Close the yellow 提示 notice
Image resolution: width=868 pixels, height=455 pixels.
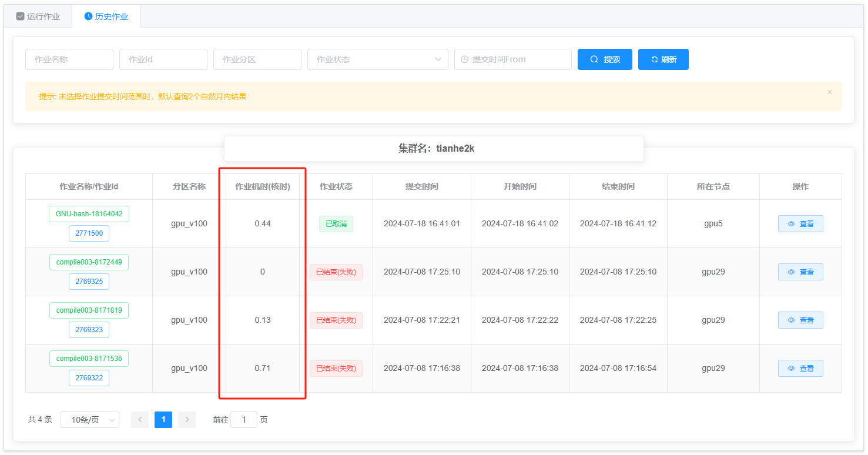830,92
